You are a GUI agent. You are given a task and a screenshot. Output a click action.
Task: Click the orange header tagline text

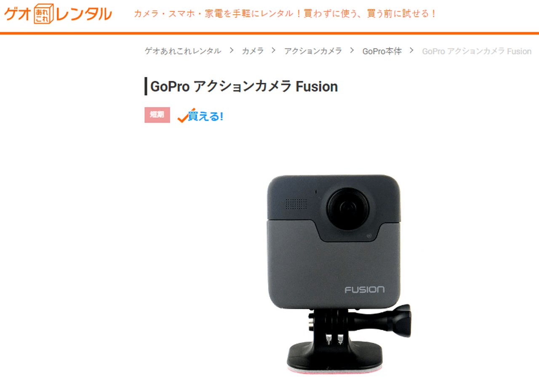pyautogui.click(x=285, y=14)
